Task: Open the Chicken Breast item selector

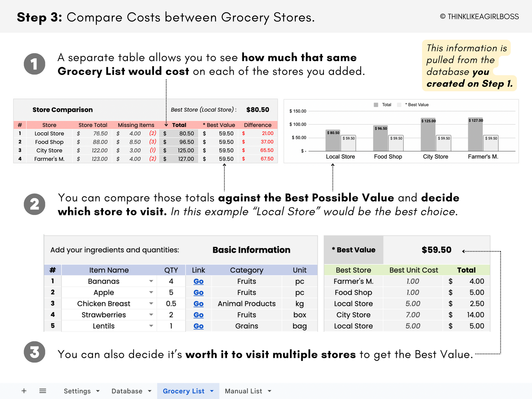Action: click(151, 303)
